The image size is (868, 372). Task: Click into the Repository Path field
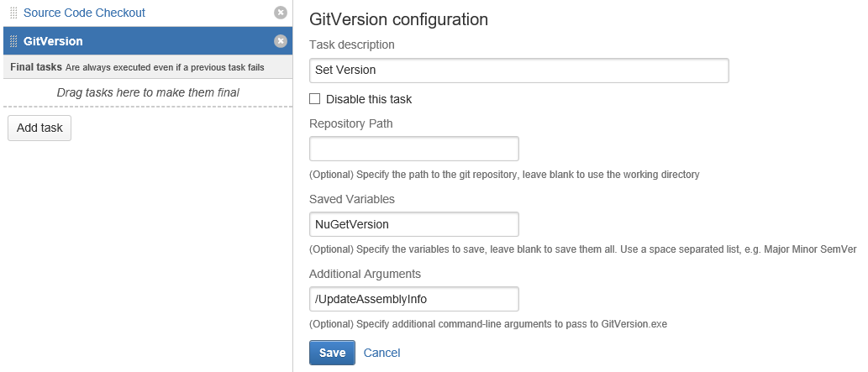click(413, 149)
